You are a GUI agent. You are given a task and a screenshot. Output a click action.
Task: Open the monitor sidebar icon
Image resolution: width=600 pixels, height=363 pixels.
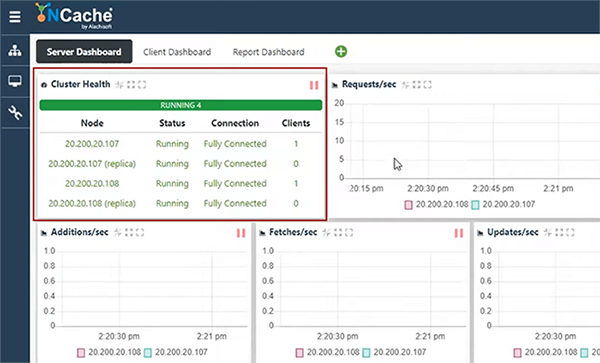(x=15, y=81)
